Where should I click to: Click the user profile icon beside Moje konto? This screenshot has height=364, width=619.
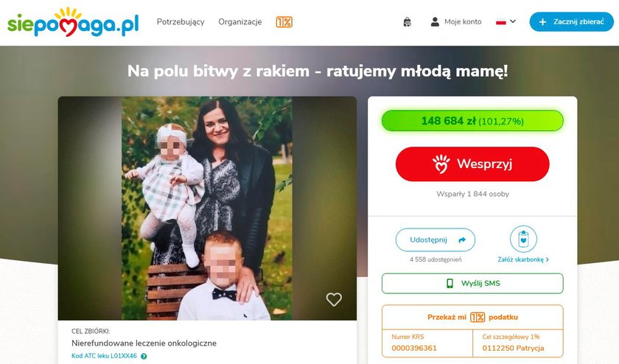click(x=435, y=21)
